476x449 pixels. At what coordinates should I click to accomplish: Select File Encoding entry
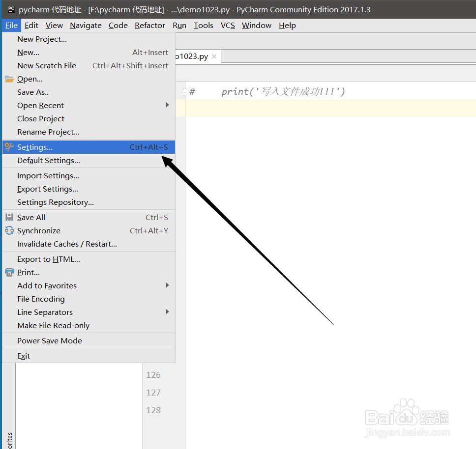pos(89,299)
